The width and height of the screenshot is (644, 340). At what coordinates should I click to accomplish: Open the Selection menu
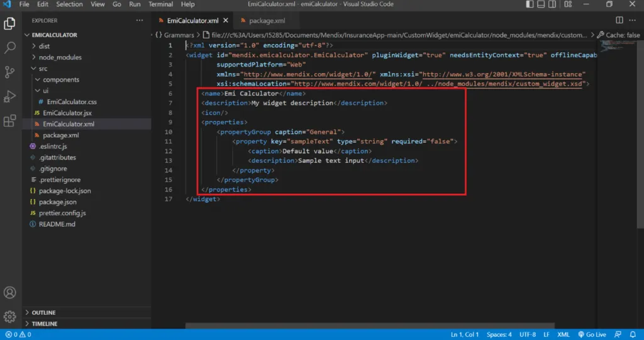coord(69,4)
